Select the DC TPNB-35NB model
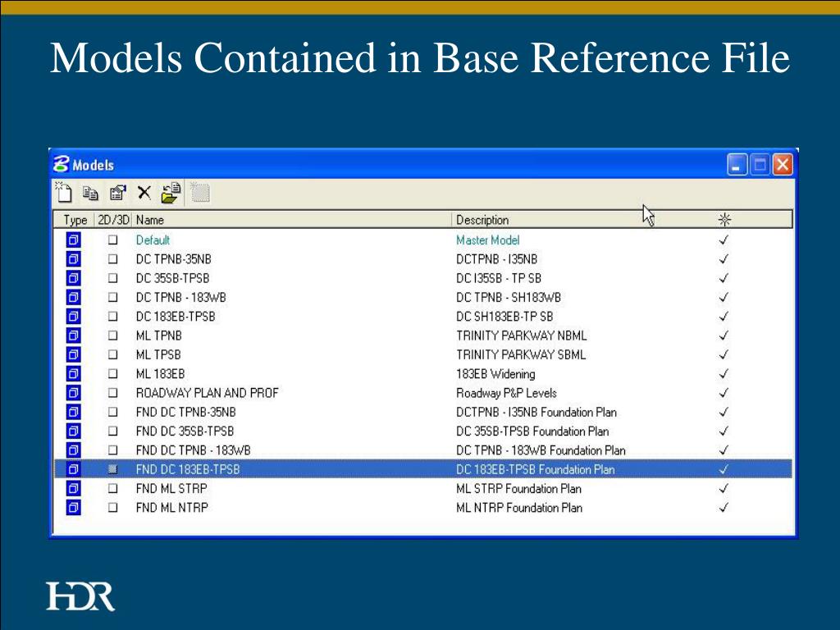 pos(174,259)
